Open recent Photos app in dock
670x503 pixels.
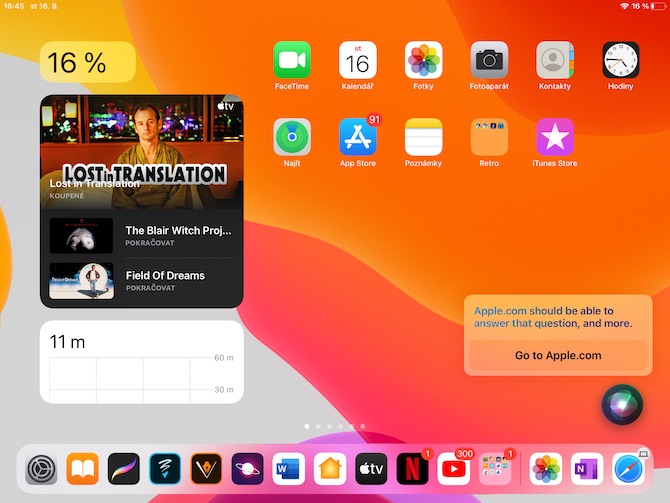[x=546, y=469]
